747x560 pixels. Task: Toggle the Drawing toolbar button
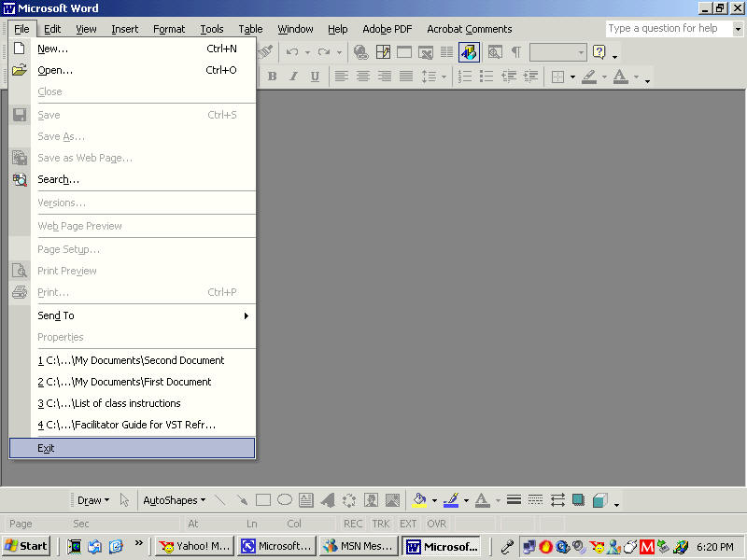point(469,52)
